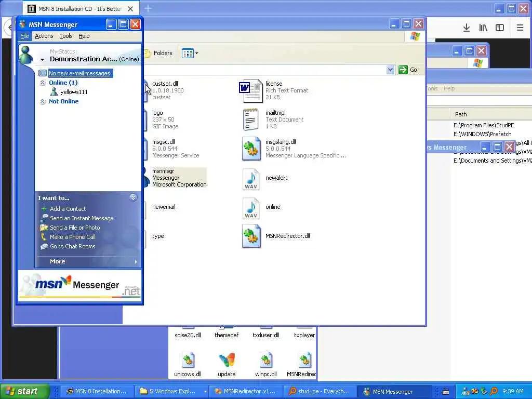Select the winpc.dll icon in back window

pos(266,361)
